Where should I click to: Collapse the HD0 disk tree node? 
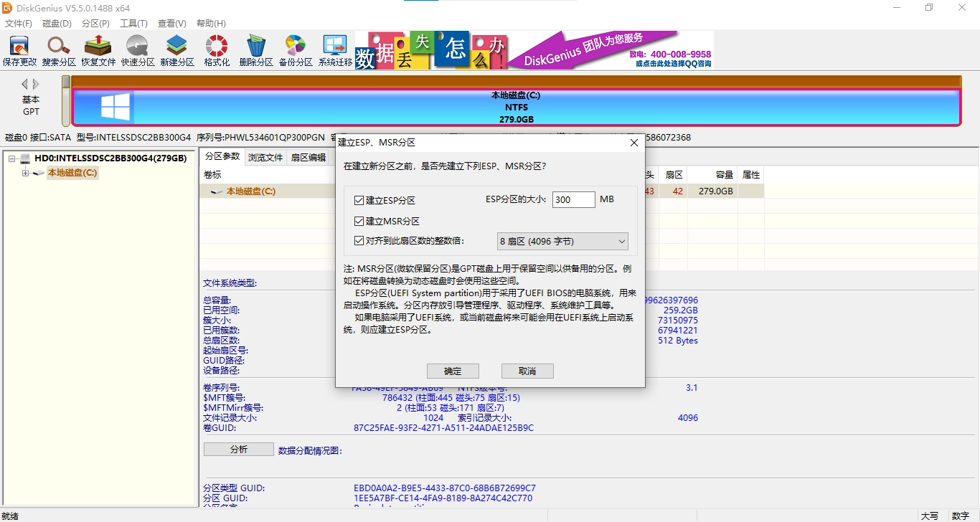coord(12,158)
